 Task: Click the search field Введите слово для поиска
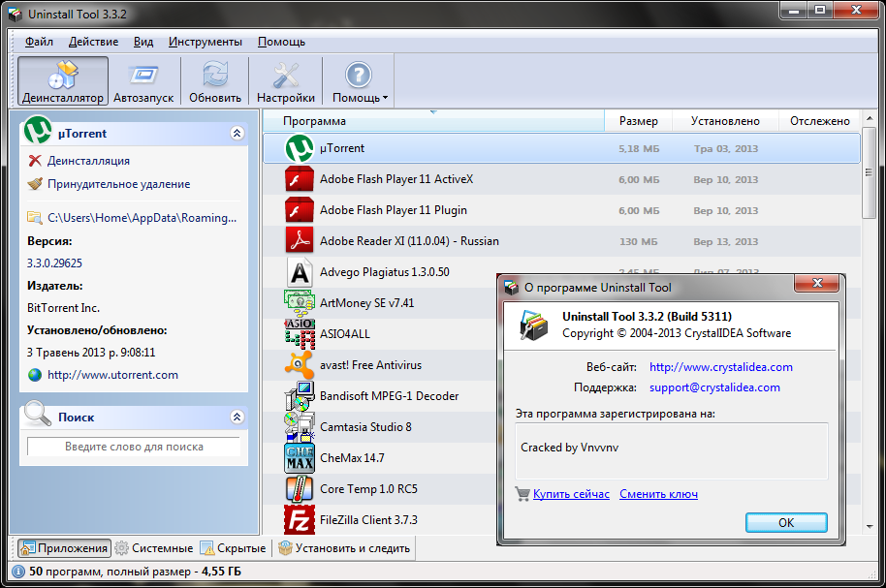click(x=134, y=447)
